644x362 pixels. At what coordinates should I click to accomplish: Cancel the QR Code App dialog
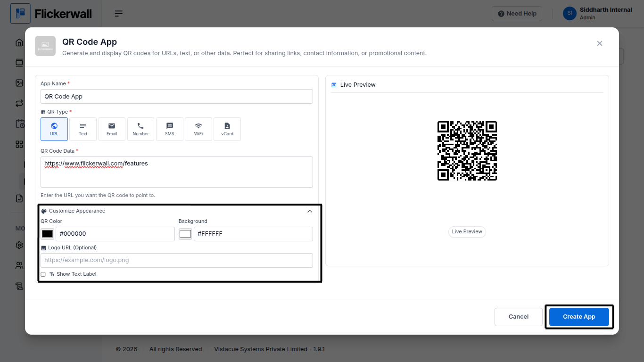coord(519,317)
